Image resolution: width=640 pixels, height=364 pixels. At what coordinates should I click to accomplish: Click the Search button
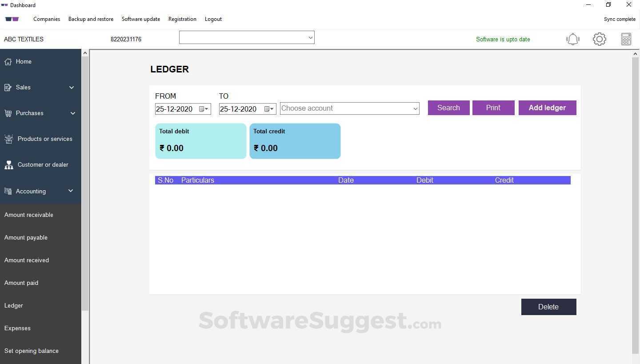448,108
